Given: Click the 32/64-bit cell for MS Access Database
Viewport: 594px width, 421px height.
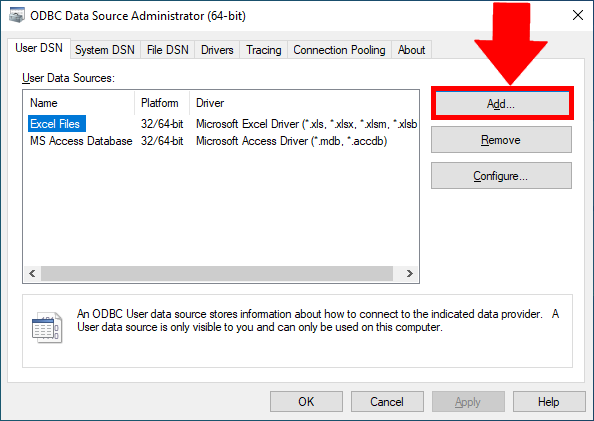Looking at the screenshot, I should (162, 141).
